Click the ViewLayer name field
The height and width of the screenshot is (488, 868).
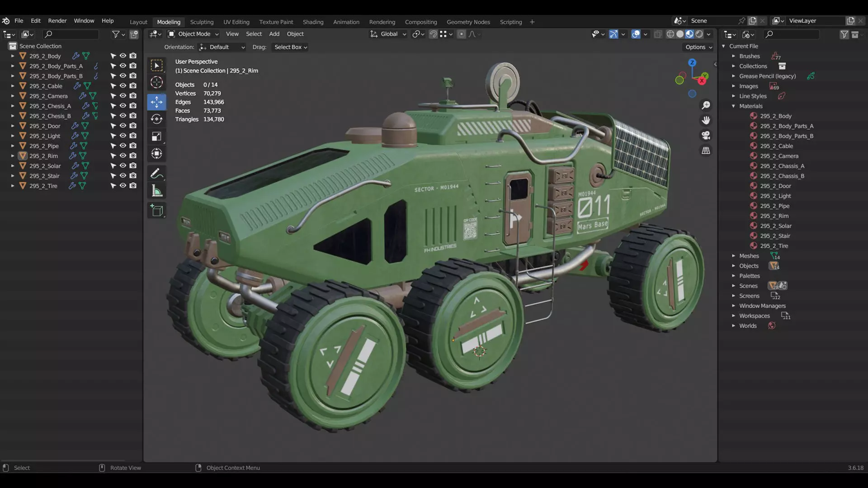(815, 21)
